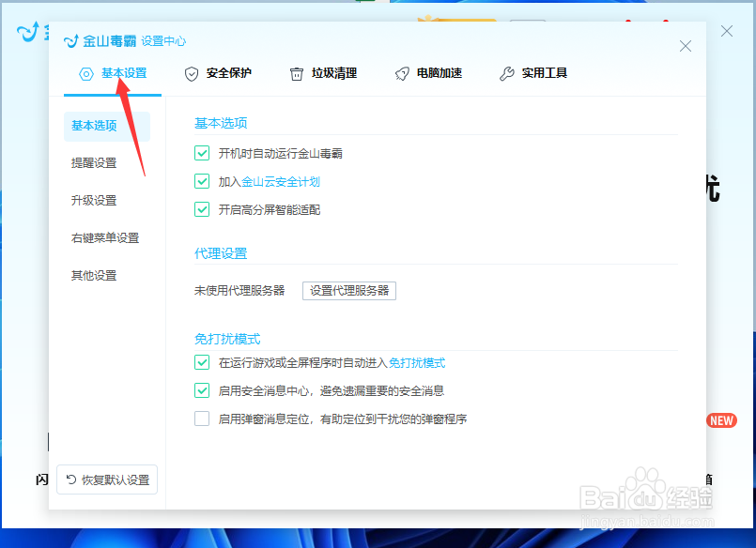756x548 pixels.
Task: Open 提醒设置 in the sidebar
Action: [x=94, y=163]
